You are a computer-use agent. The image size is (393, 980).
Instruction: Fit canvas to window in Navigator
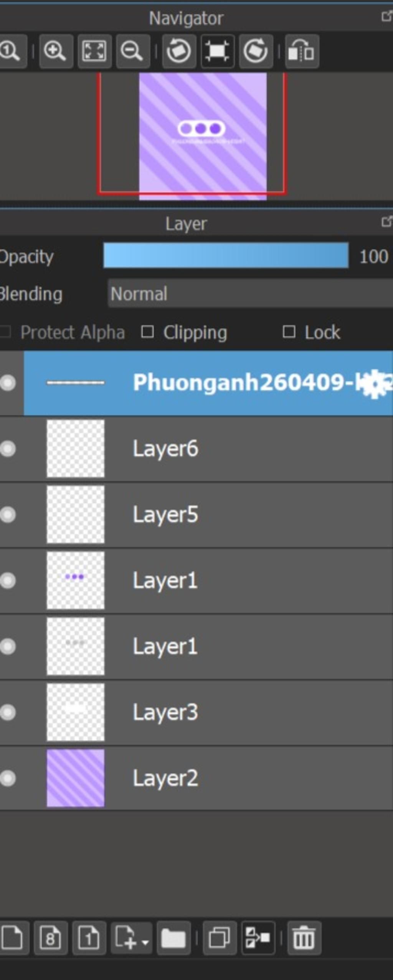tap(94, 51)
